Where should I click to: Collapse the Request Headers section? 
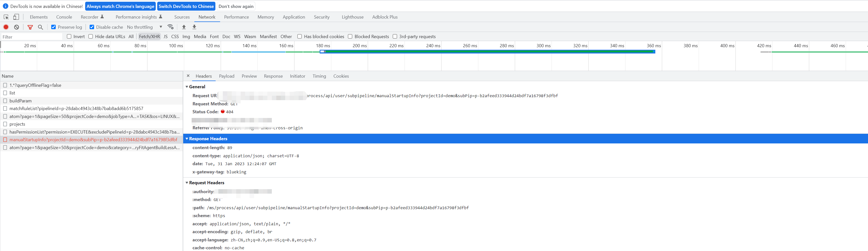[187, 183]
